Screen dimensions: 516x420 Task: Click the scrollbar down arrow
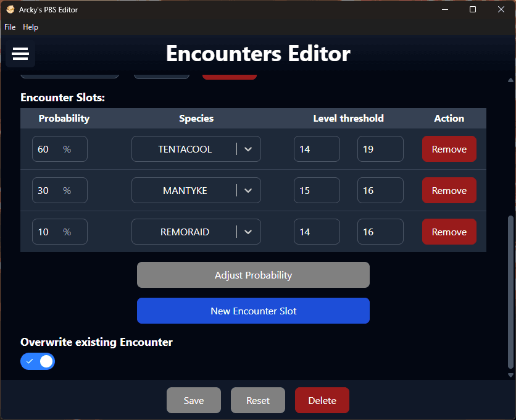pyautogui.click(x=510, y=375)
